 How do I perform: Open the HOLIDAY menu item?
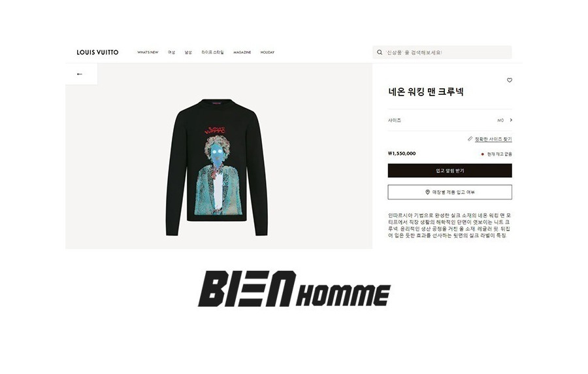tap(267, 52)
